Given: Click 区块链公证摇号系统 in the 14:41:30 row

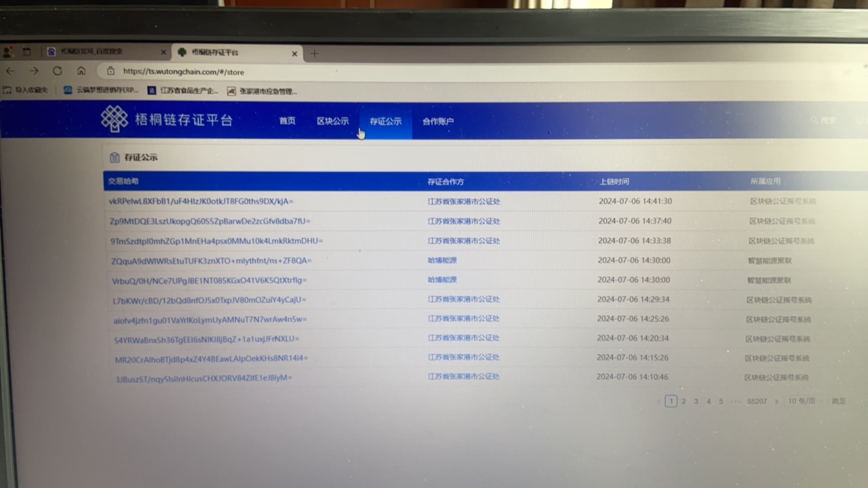Looking at the screenshot, I should [x=783, y=201].
